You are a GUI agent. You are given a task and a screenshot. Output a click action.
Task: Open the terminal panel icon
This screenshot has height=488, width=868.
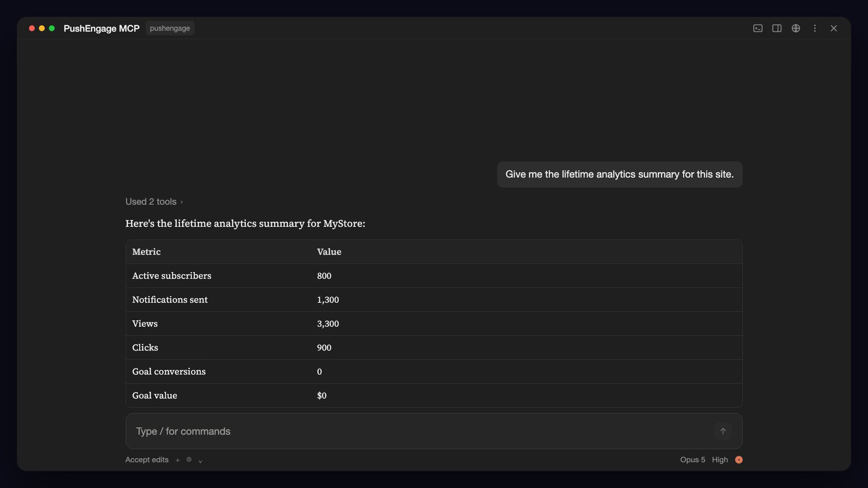pyautogui.click(x=758, y=28)
